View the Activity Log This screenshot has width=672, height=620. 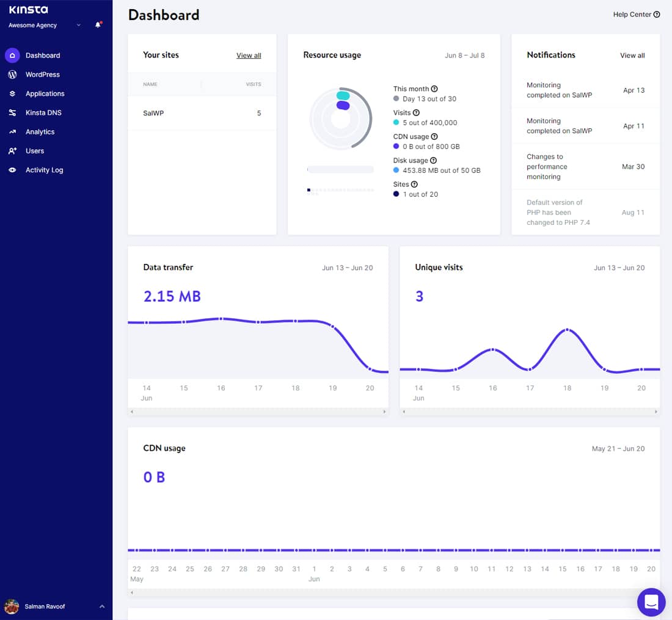[43, 170]
